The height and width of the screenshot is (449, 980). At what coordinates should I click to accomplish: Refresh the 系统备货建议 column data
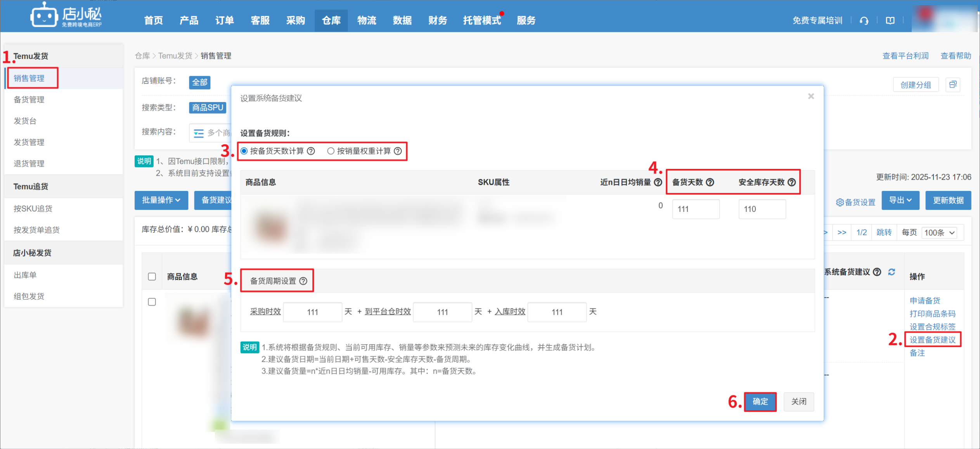point(891,272)
